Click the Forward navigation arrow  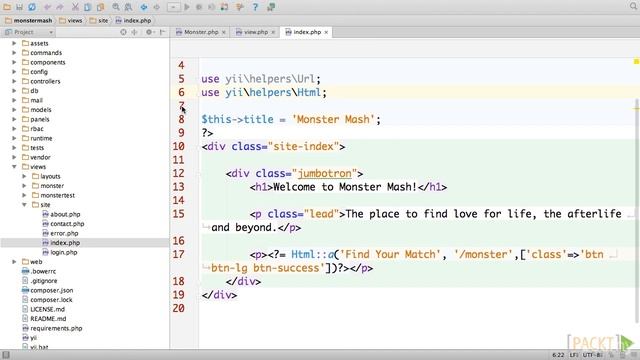tap(156, 7)
